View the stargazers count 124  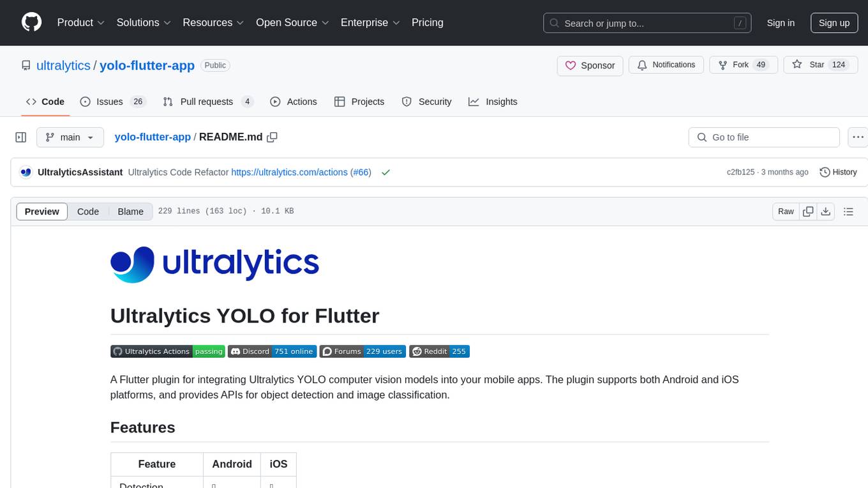(x=839, y=65)
